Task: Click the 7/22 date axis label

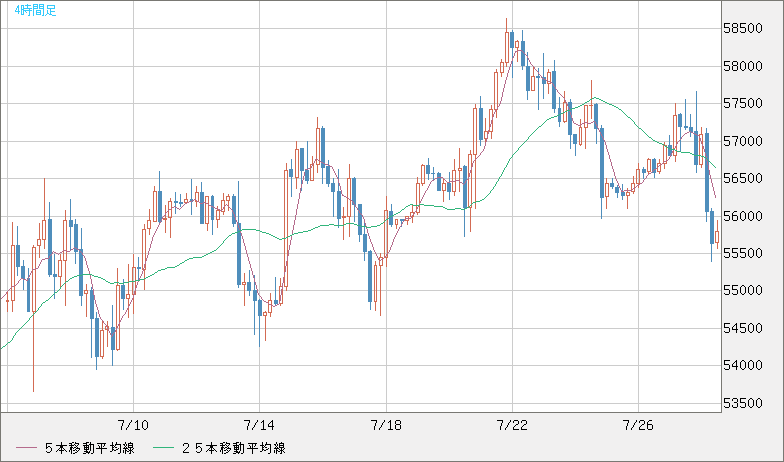Action: (x=512, y=425)
